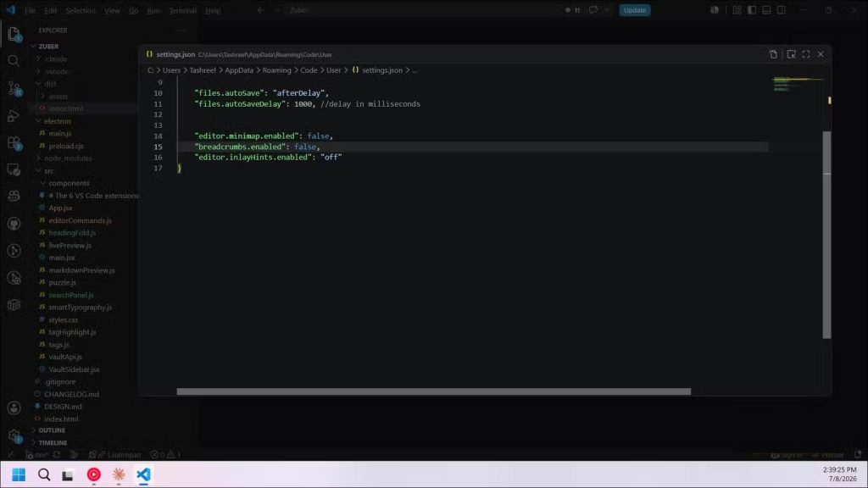
Task: Open the Help menu
Action: click(x=213, y=10)
